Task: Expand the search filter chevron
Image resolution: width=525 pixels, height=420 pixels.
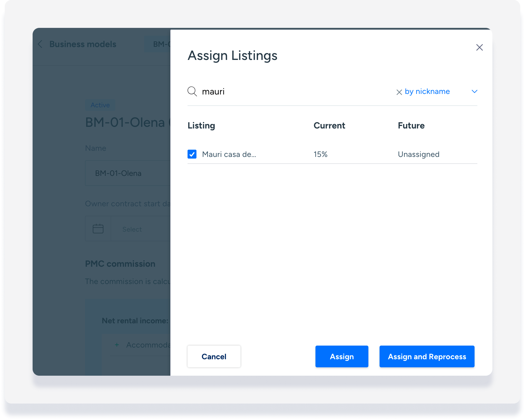Action: tap(474, 91)
